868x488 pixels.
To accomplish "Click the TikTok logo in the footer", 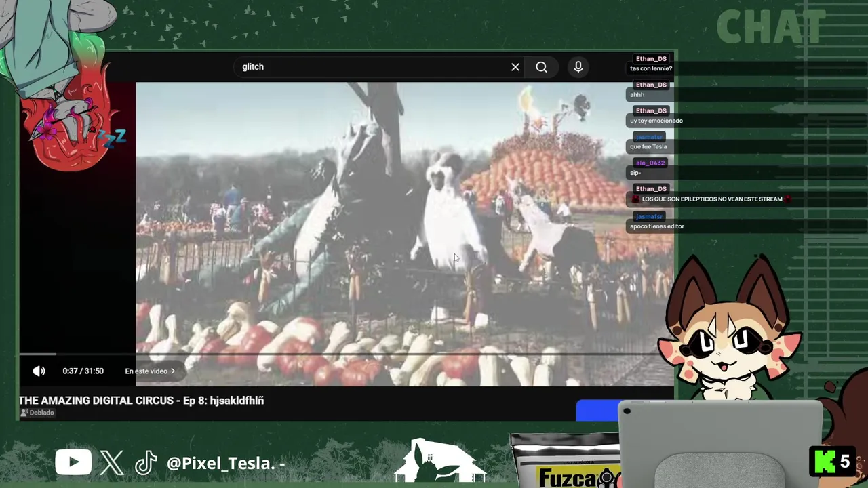I will [x=146, y=463].
